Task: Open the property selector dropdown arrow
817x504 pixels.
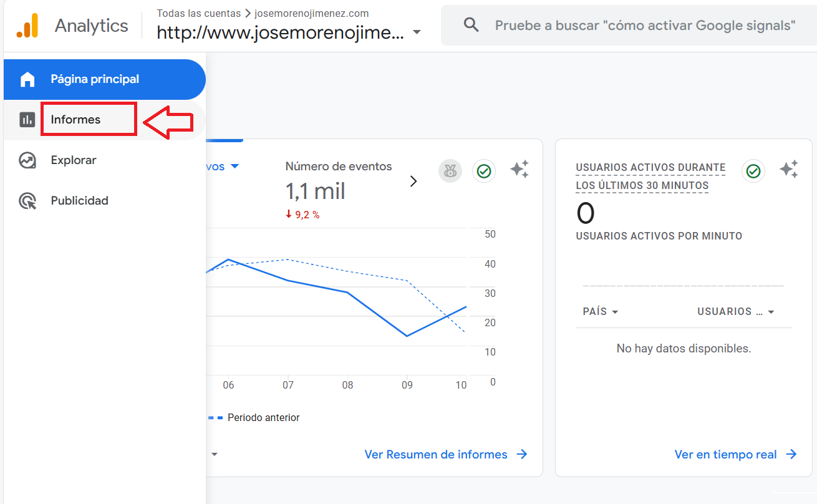Action: tap(417, 32)
